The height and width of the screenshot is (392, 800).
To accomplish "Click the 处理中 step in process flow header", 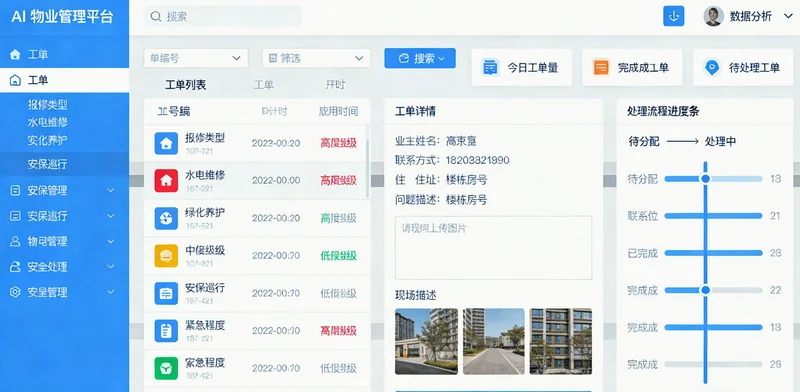I will coord(720,142).
